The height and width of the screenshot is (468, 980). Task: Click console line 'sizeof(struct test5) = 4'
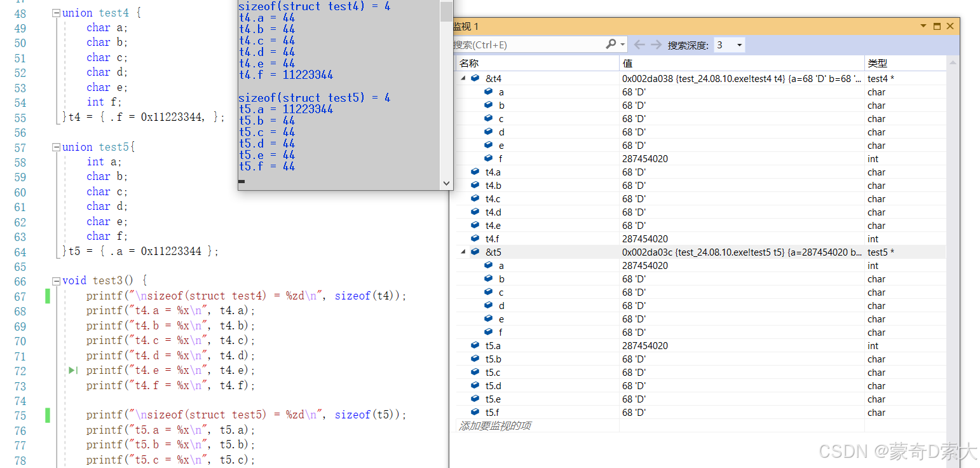point(315,97)
